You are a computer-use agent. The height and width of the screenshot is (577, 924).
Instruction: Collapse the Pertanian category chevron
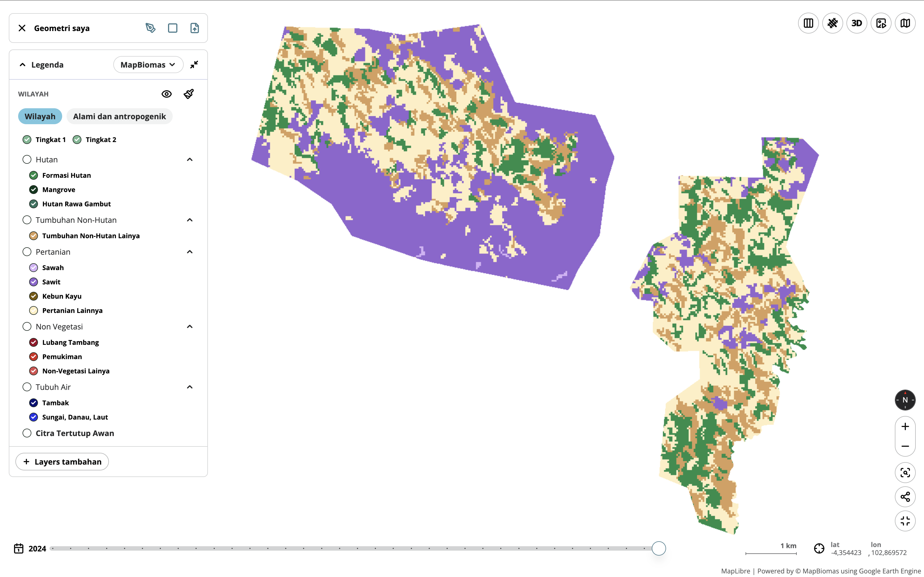click(190, 252)
